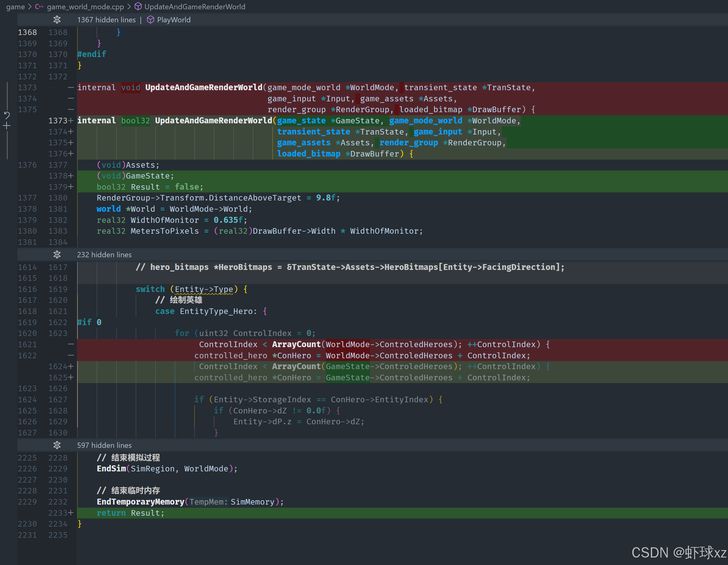
Task: Click the revert change arrow icon
Action: point(7,115)
